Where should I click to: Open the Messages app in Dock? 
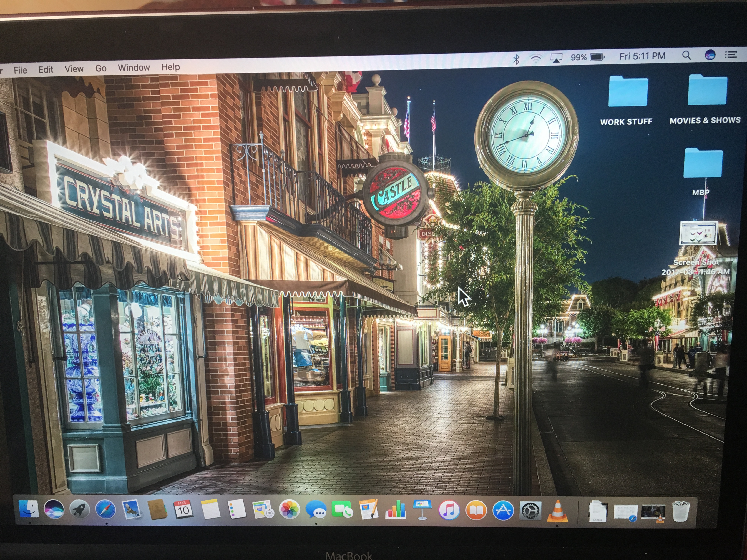click(316, 510)
